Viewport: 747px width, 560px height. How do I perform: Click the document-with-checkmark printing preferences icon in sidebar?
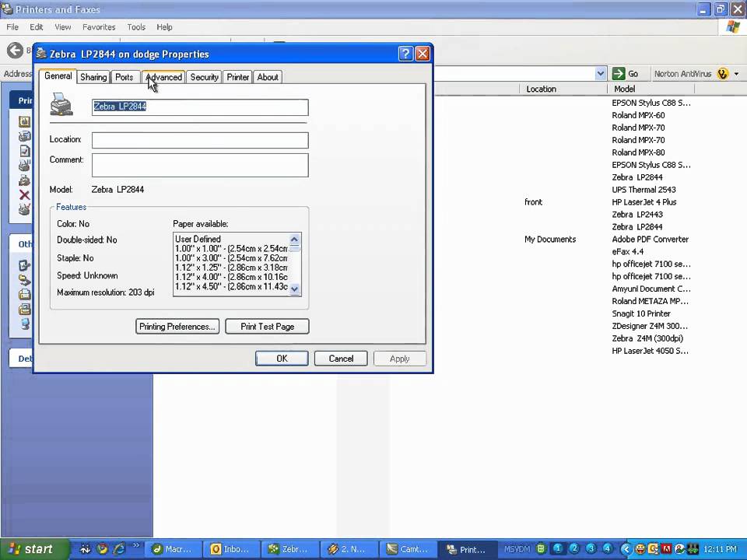click(24, 151)
